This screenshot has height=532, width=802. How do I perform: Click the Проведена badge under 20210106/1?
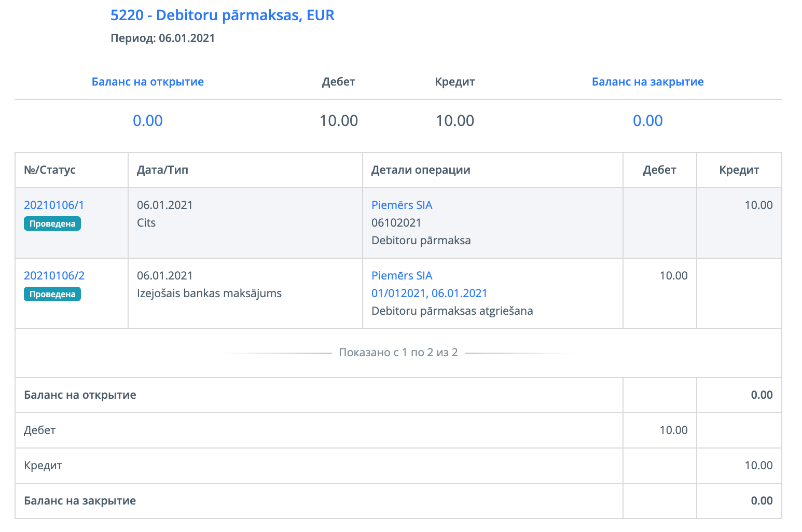click(52, 224)
